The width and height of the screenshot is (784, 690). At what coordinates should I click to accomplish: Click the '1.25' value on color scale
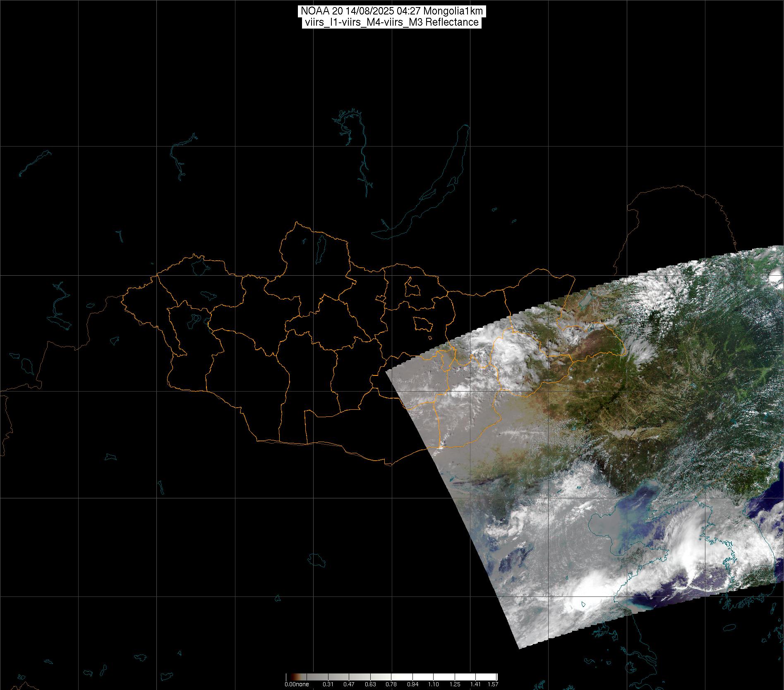455,685
